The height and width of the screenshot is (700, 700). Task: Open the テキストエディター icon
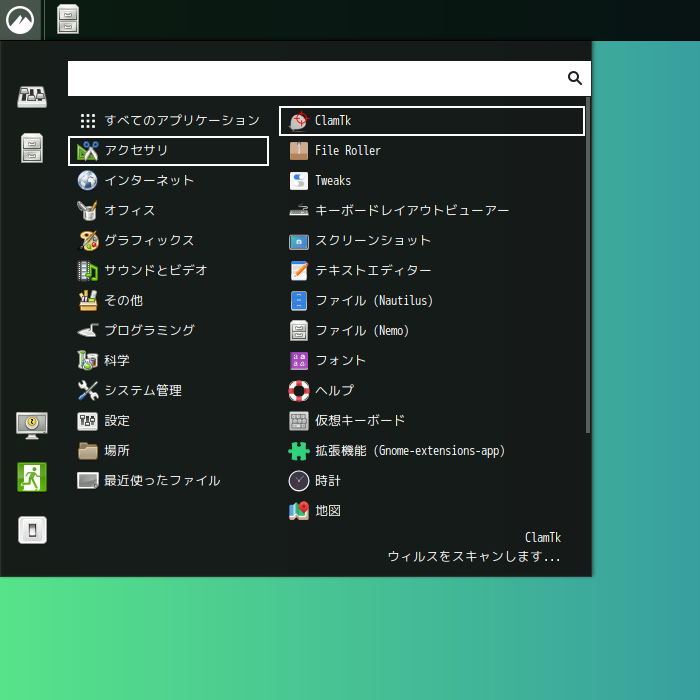click(x=299, y=271)
